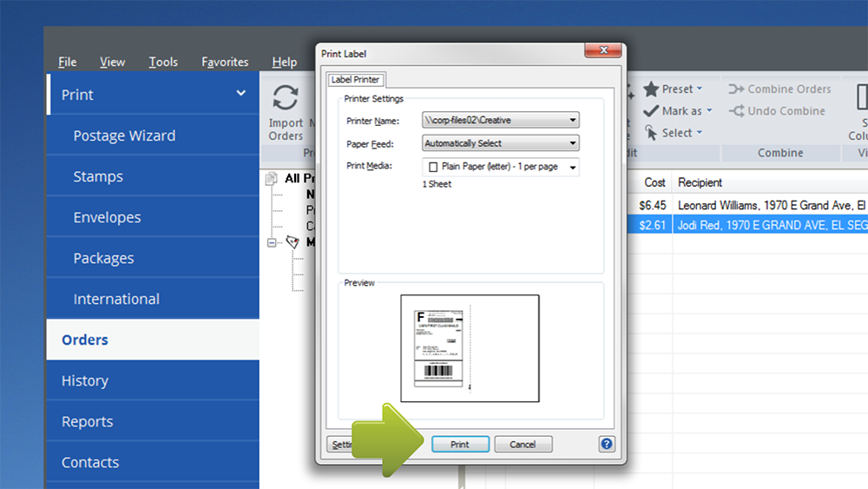Select the Label Printer tab
This screenshot has width=868, height=489.
355,80
